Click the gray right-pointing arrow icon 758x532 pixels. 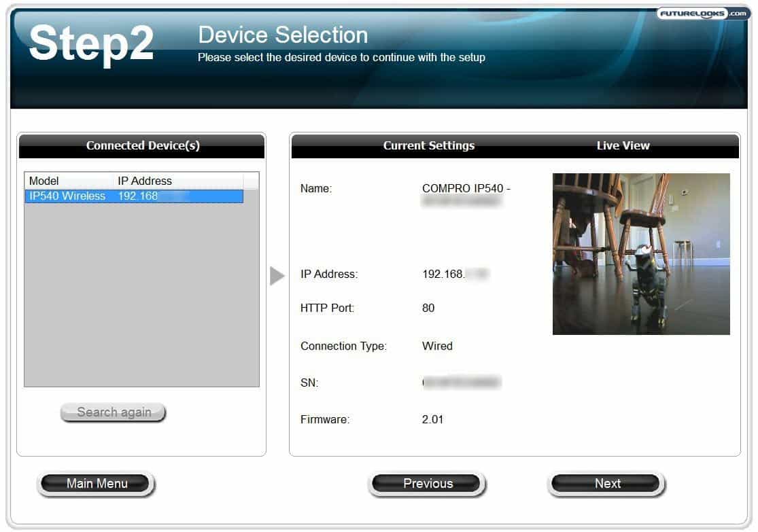coord(277,276)
